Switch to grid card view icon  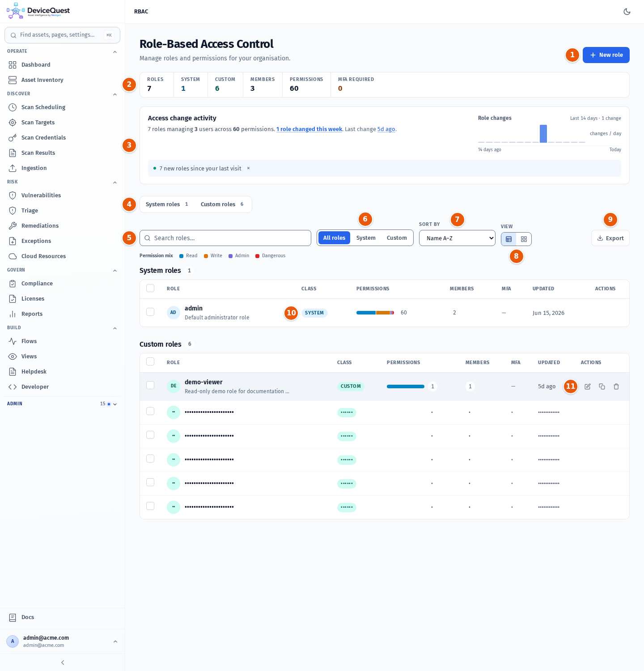pos(524,239)
